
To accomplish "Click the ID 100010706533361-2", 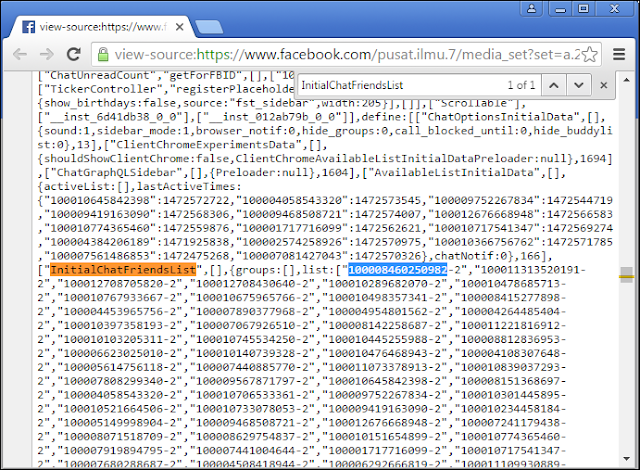I will (x=252, y=395).
